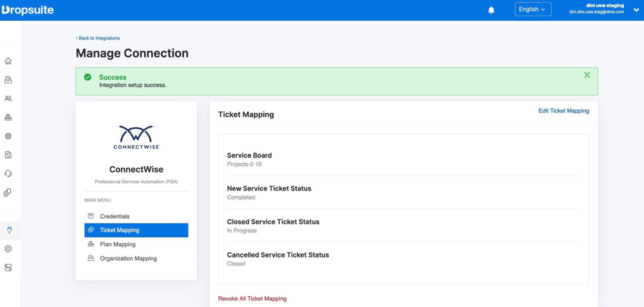Open the Credentials menu item
The width and height of the screenshot is (644, 307).
point(114,216)
